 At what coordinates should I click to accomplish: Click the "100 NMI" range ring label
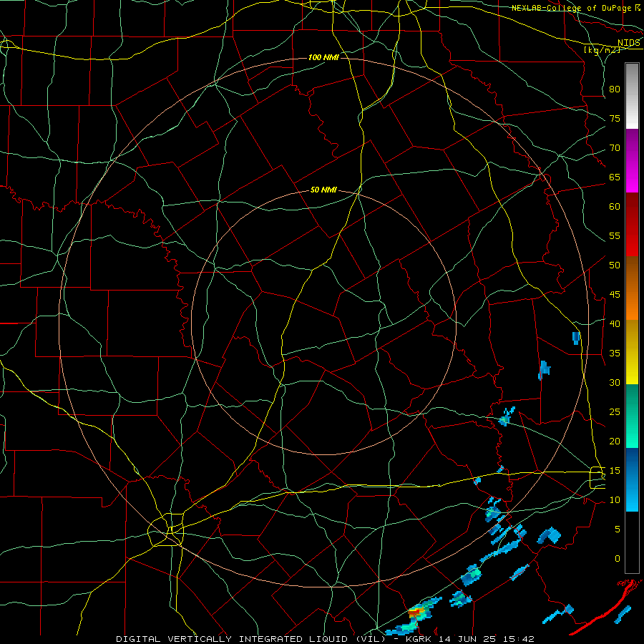coord(323,57)
